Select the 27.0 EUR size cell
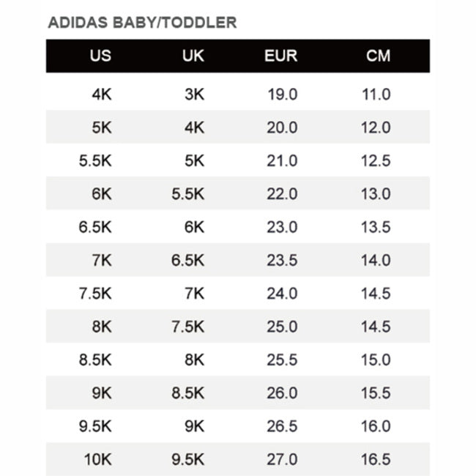Viewport: 476px width, 476px height. 282,460
